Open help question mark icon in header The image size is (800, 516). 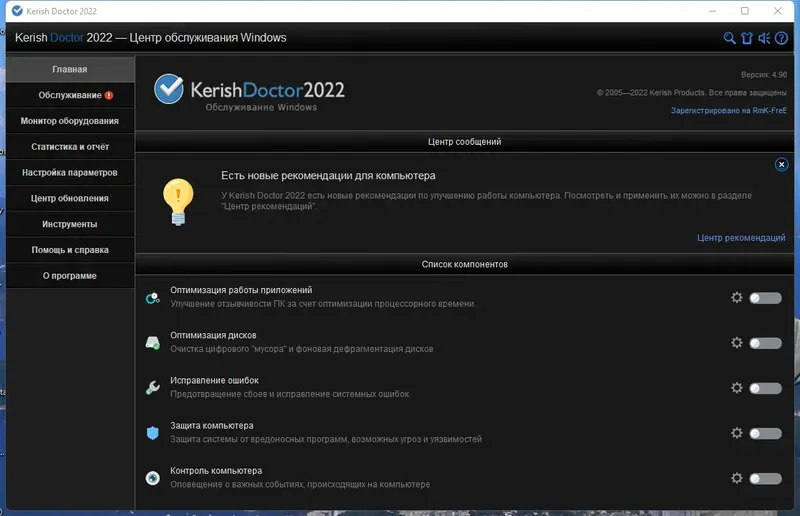(781, 38)
